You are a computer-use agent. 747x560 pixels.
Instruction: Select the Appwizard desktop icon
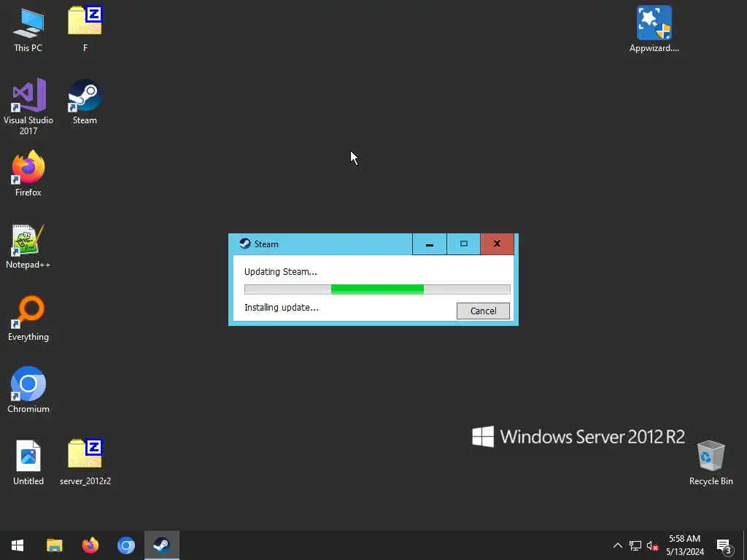pyautogui.click(x=654, y=29)
